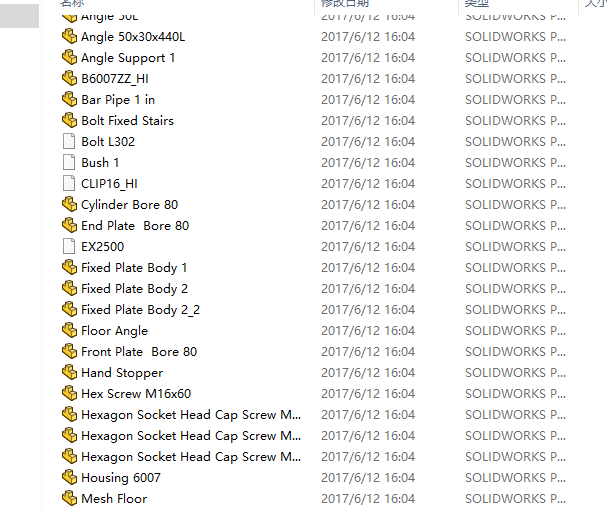Click the SOLIDWORKS type cell for Mesh Floor

pos(515,498)
